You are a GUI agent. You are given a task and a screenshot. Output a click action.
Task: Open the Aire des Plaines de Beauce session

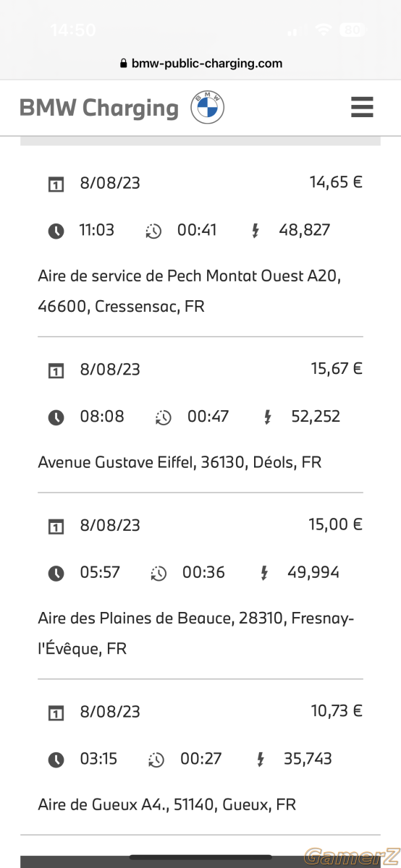[x=200, y=587]
